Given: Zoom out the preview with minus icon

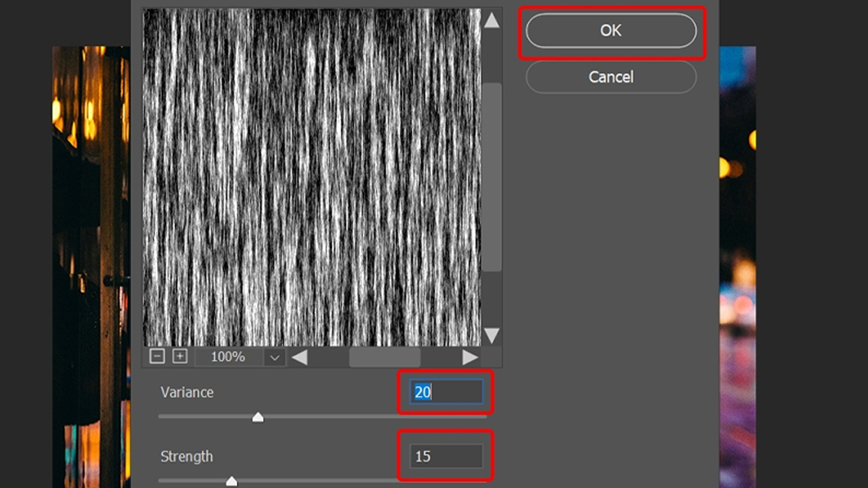Looking at the screenshot, I should coord(157,356).
